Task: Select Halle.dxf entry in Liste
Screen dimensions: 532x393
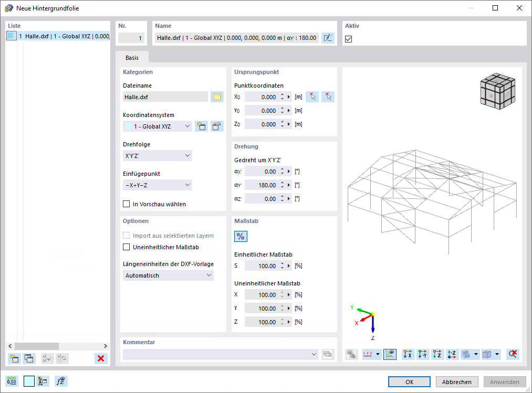Action: (58, 36)
